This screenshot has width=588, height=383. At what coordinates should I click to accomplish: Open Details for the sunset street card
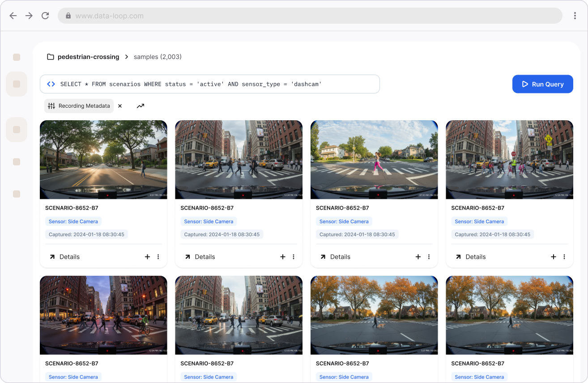tap(64, 257)
